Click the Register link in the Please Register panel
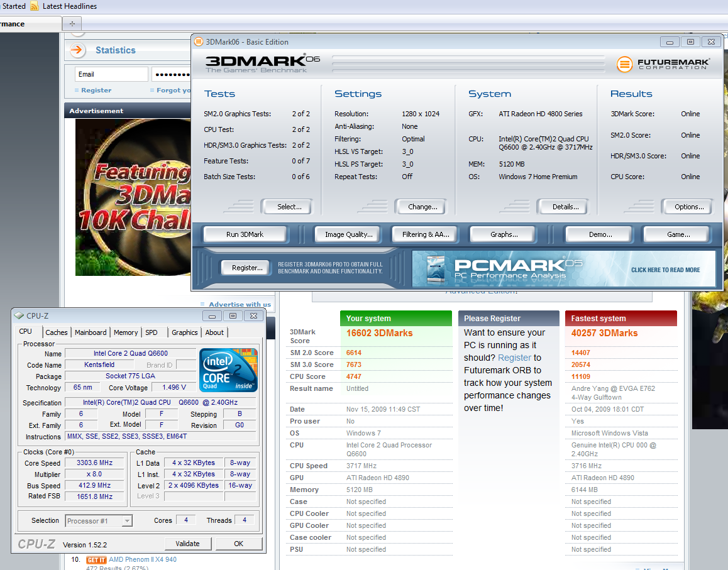The height and width of the screenshot is (570, 728). pos(514,358)
